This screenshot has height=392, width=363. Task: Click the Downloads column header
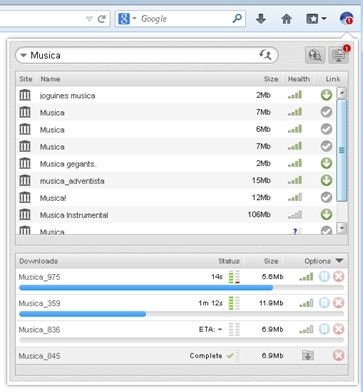click(38, 261)
